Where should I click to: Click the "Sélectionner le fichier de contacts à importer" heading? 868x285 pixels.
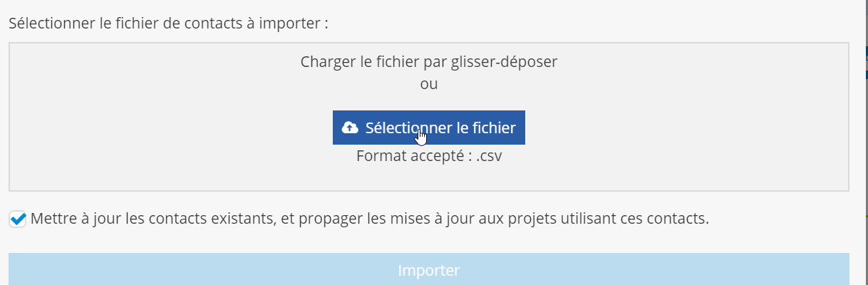point(168,22)
